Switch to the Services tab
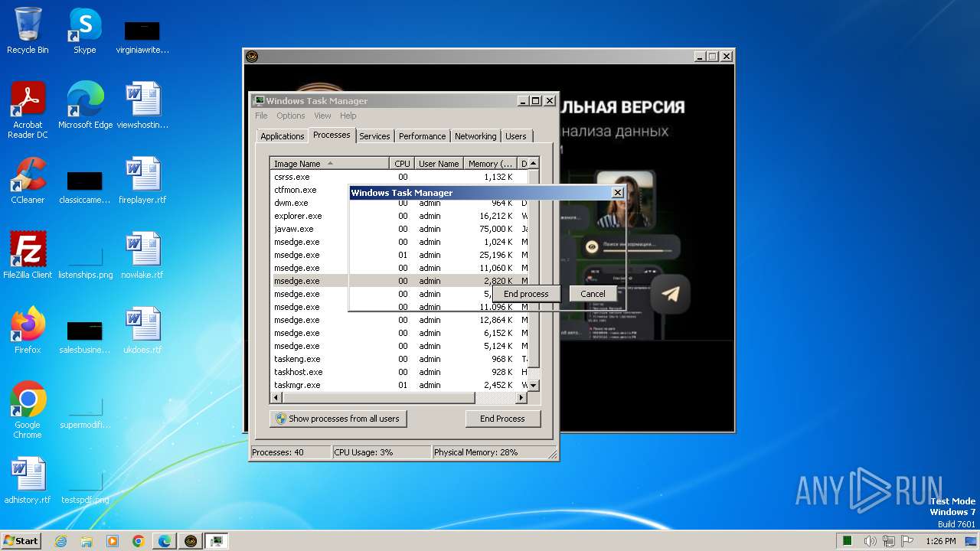The height and width of the screenshot is (551, 980). point(374,136)
